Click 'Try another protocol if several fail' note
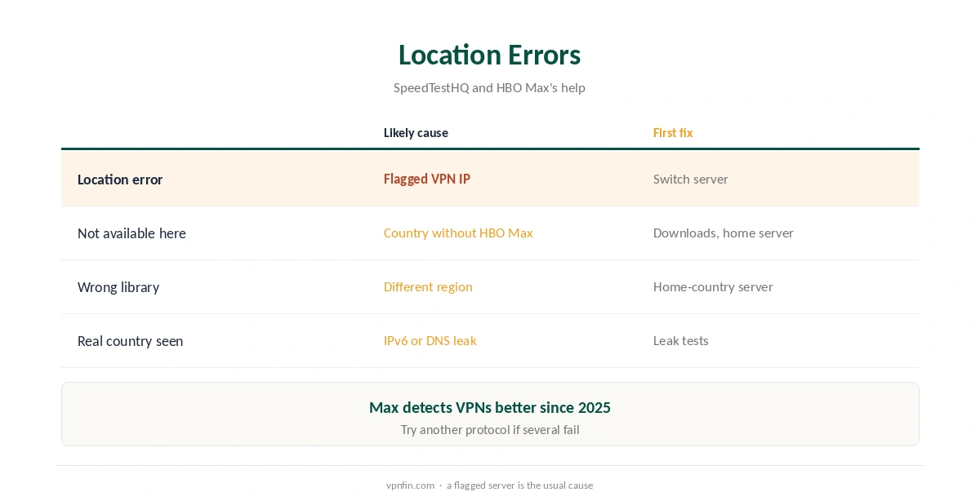980x501 pixels. point(490,429)
